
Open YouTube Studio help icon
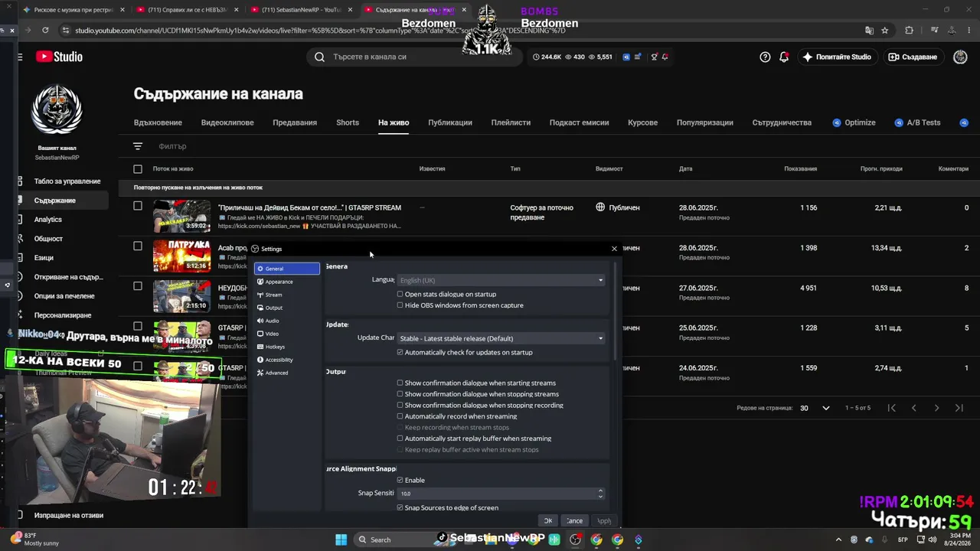(x=765, y=57)
